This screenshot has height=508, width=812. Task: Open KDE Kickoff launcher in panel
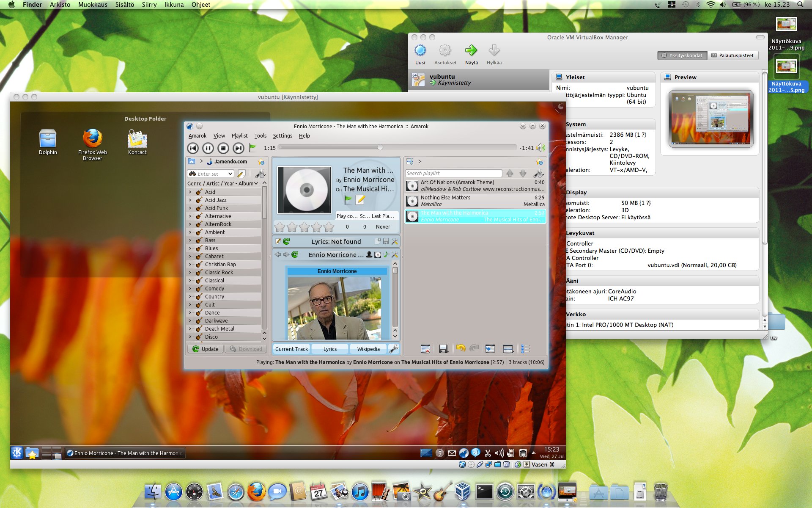pos(17,453)
